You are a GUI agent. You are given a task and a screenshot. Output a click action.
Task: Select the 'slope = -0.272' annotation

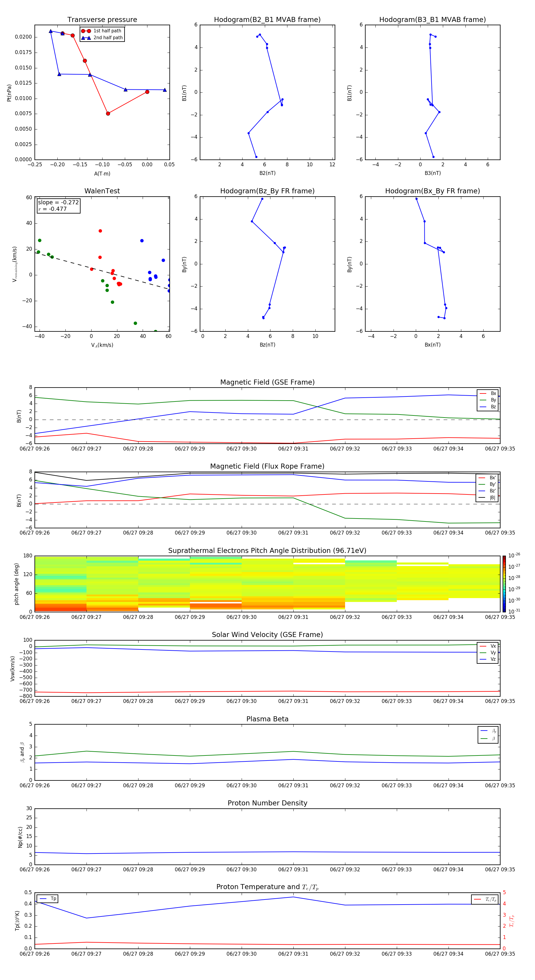point(58,203)
